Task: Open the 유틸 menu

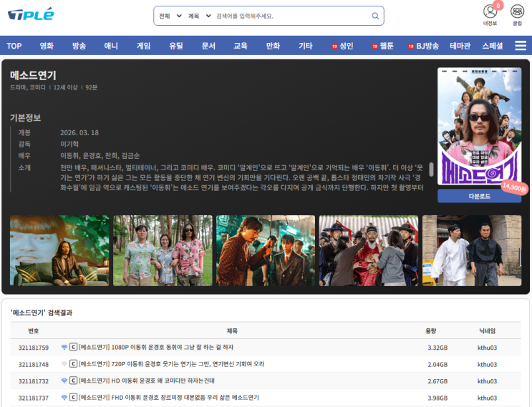Action: point(175,46)
